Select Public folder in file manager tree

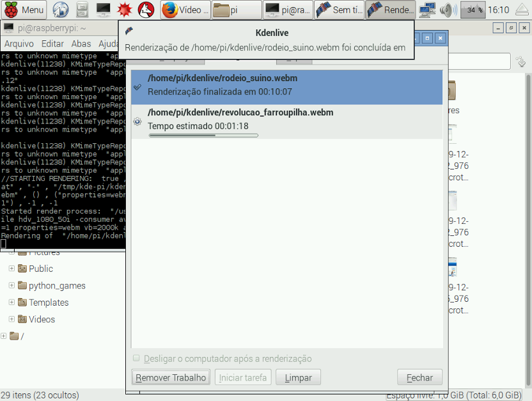point(36,269)
